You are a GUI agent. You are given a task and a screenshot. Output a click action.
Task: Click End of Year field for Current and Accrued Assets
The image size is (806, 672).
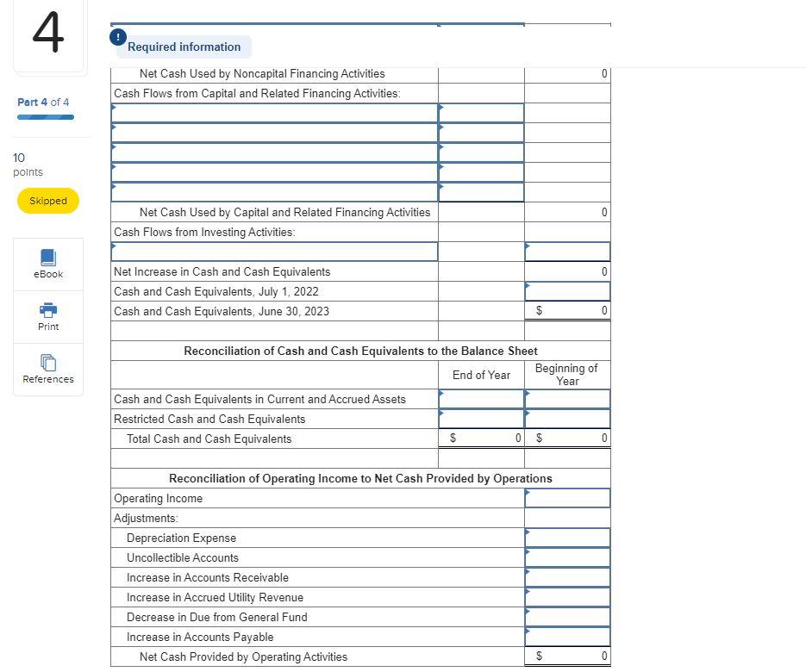(x=480, y=399)
